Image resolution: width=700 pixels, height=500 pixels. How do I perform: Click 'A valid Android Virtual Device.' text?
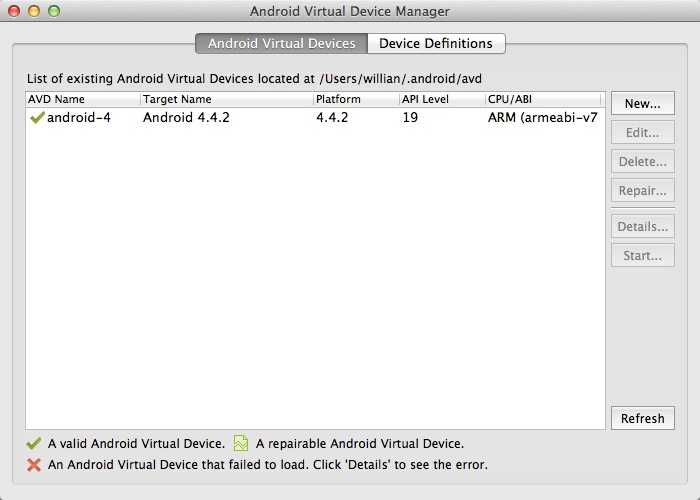click(136, 443)
